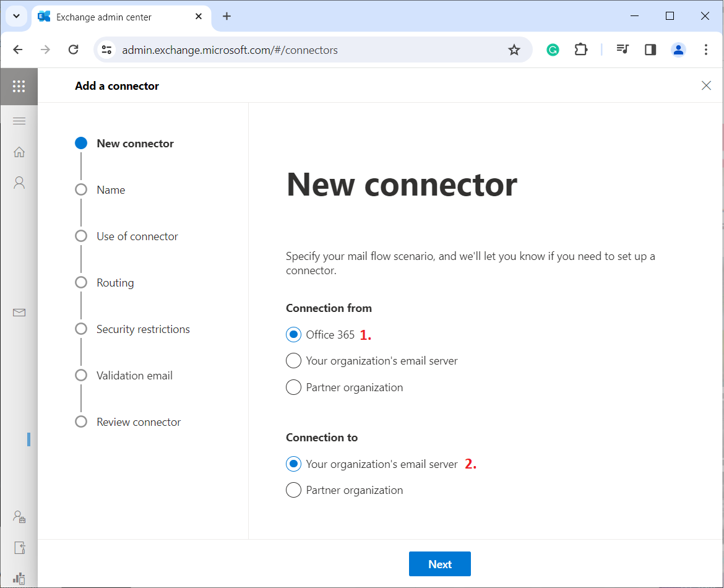
Task: Select Office 365 under Connection from
Action: coord(293,335)
